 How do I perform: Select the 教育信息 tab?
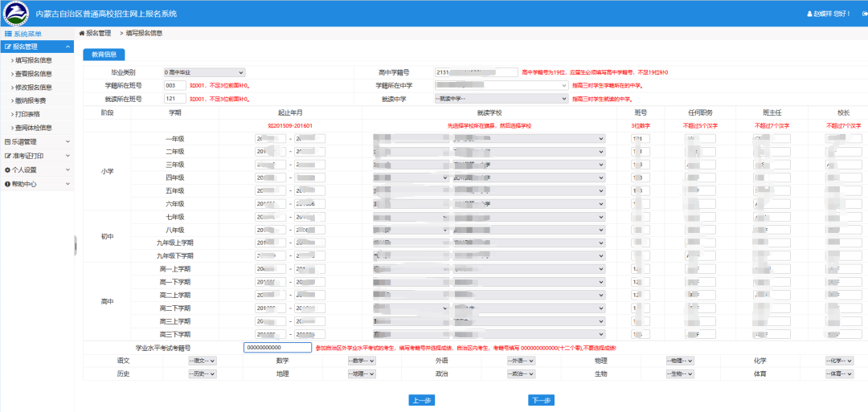coord(103,55)
